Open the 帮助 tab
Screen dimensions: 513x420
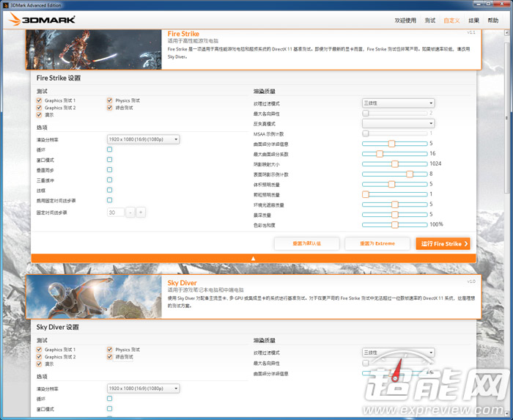pos(493,21)
